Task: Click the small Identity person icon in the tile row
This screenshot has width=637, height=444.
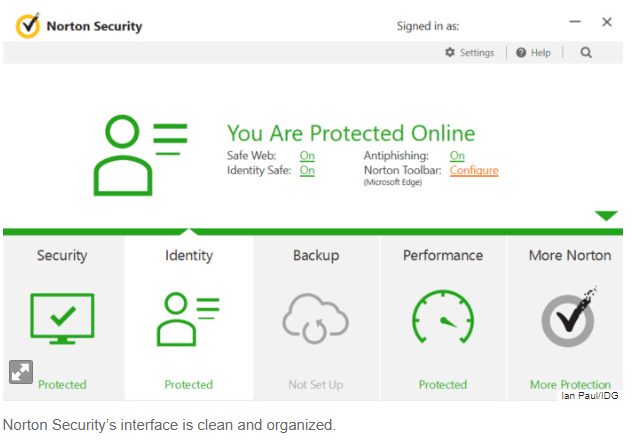Action: [188, 319]
